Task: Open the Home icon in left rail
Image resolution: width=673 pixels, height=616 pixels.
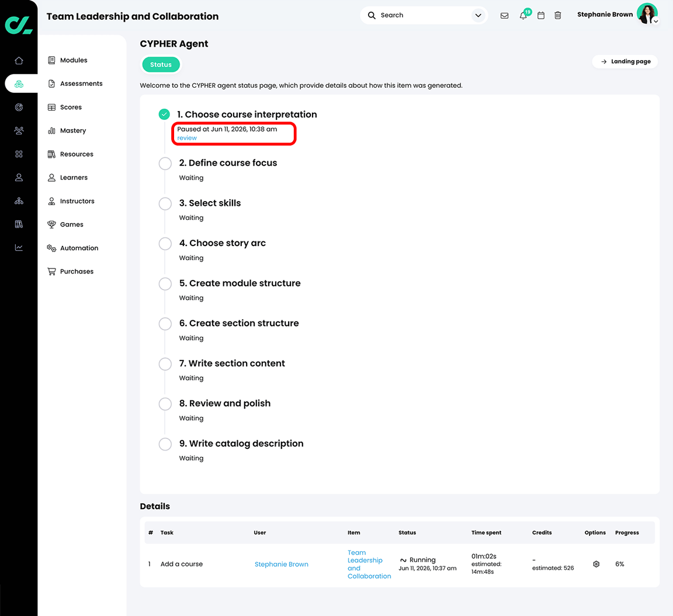Action: point(19,61)
